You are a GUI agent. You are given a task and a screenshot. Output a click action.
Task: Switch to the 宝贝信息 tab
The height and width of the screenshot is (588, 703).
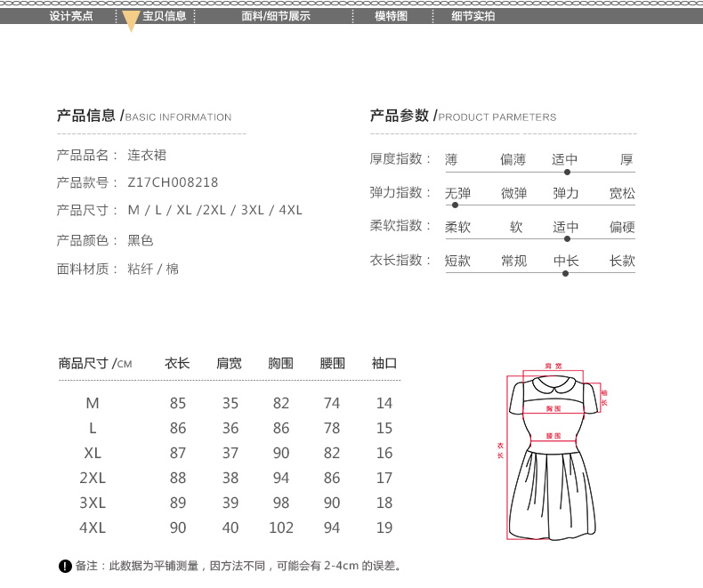[164, 16]
